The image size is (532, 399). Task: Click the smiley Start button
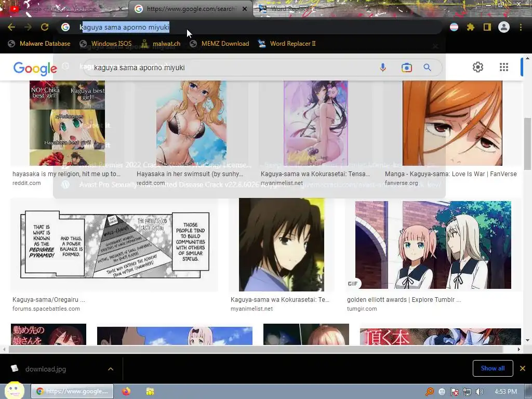14,390
